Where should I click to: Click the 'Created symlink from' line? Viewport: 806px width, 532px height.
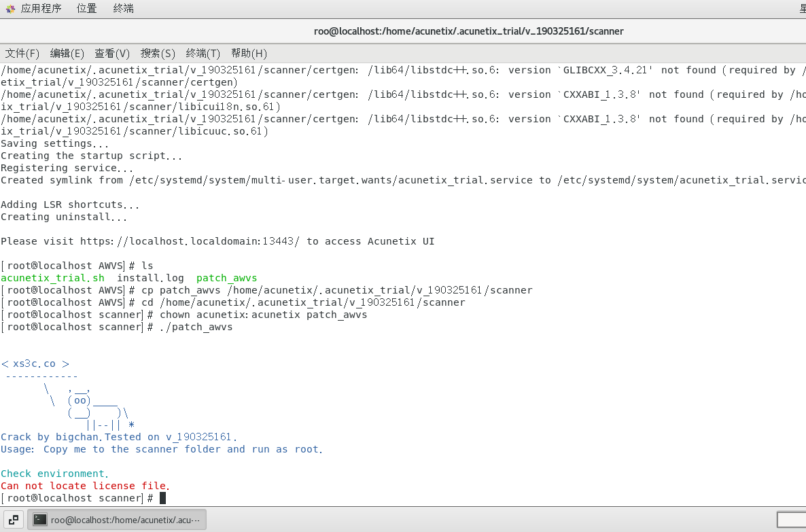coord(403,181)
